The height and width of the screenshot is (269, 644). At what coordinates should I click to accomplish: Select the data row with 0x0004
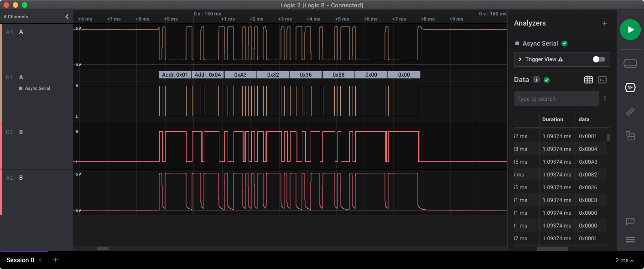point(560,149)
